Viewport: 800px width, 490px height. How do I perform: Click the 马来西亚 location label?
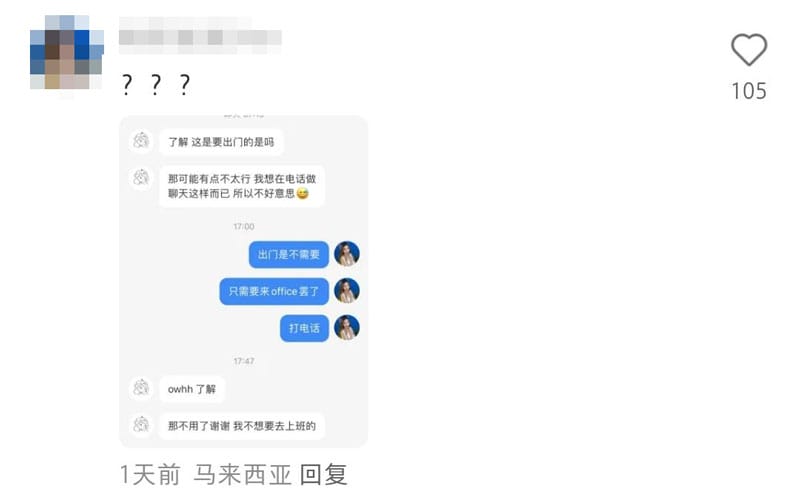242,475
